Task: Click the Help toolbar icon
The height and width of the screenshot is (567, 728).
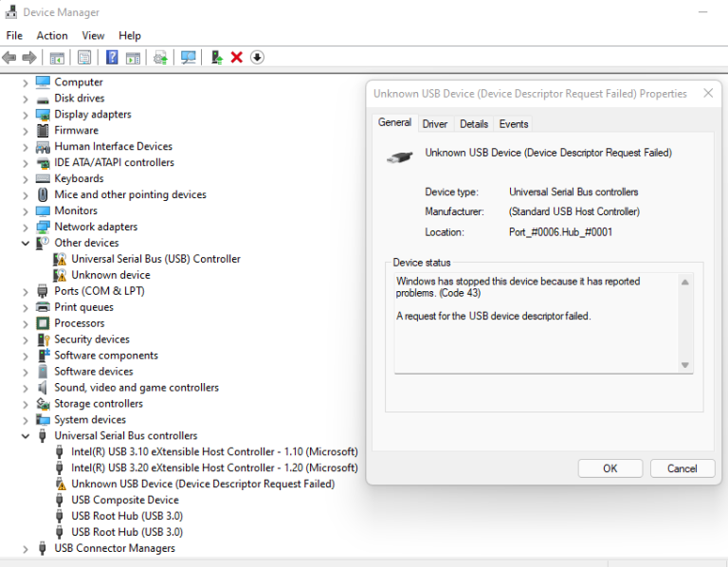Action: 112,58
